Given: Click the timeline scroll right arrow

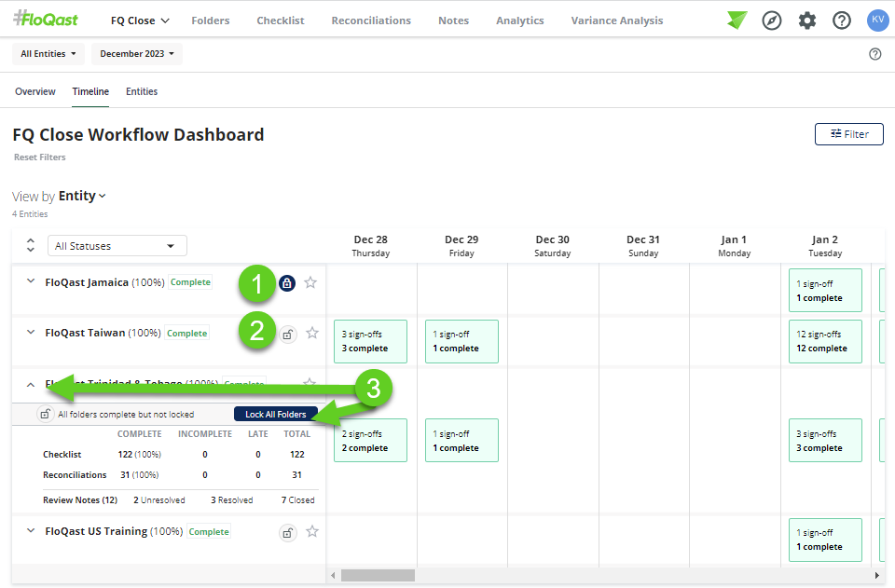Looking at the screenshot, I should (x=877, y=576).
